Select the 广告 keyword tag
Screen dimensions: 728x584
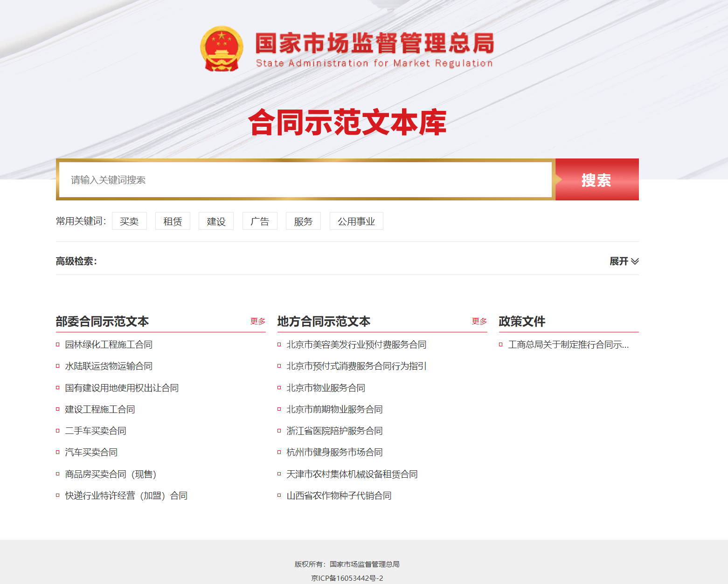click(x=260, y=221)
